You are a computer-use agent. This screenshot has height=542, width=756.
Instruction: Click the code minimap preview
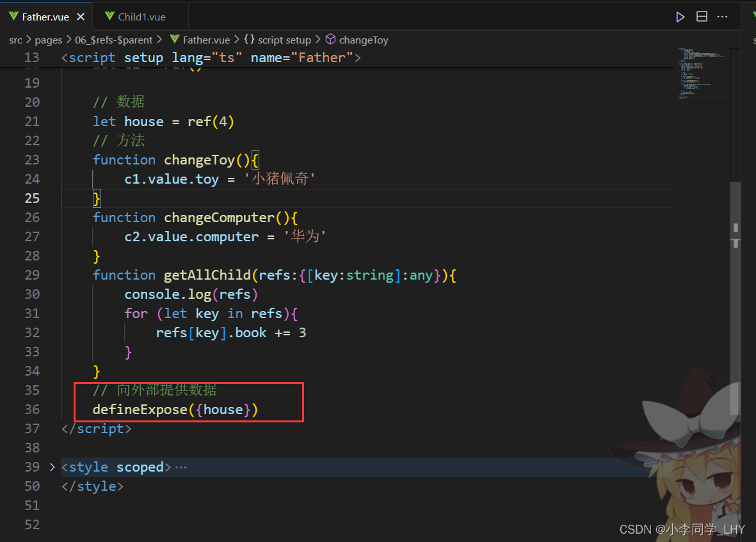702,74
